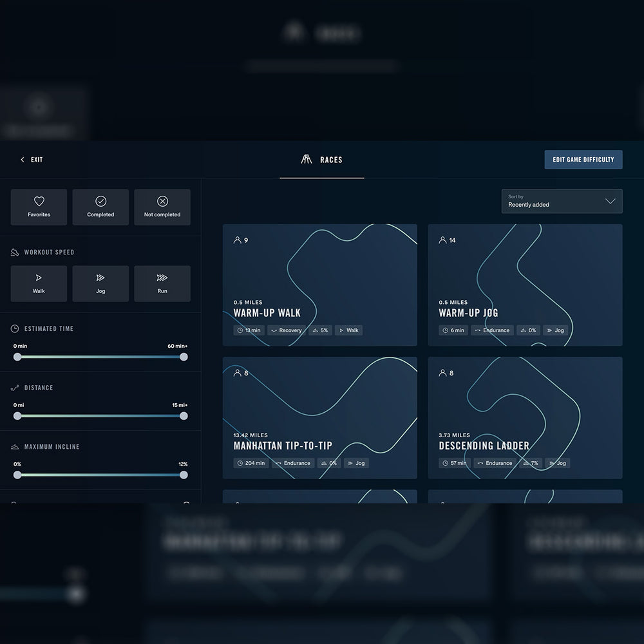Open the Sort by Recently added dropdown
Viewport: 644px width, 644px height.
[562, 201]
